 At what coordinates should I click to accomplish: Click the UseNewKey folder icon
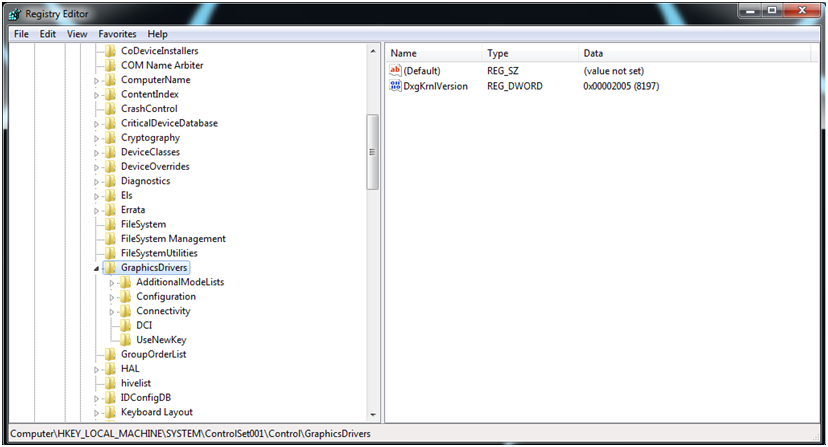pos(125,340)
